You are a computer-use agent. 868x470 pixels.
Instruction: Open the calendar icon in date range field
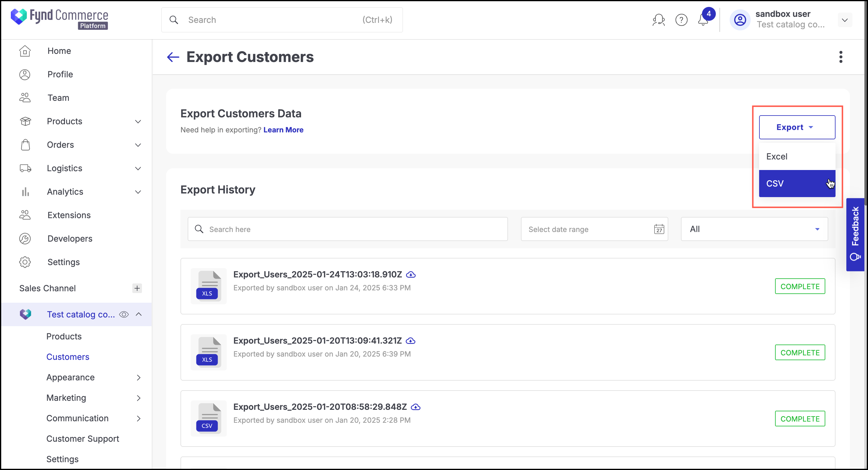tap(659, 229)
